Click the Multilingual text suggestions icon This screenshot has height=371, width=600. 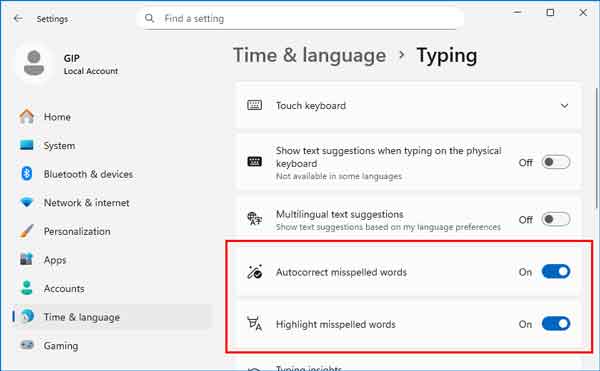[x=254, y=218]
